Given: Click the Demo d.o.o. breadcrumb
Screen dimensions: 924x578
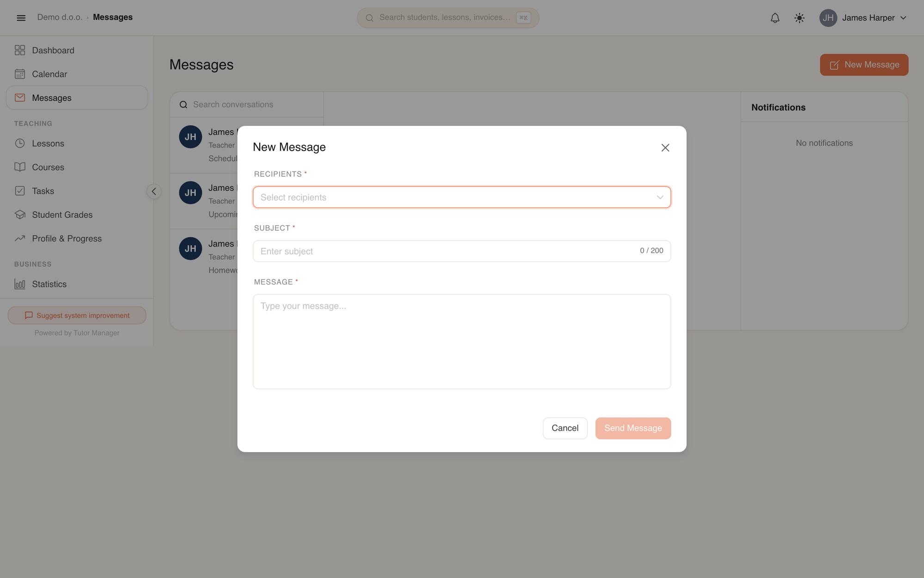Looking at the screenshot, I should click(60, 17).
